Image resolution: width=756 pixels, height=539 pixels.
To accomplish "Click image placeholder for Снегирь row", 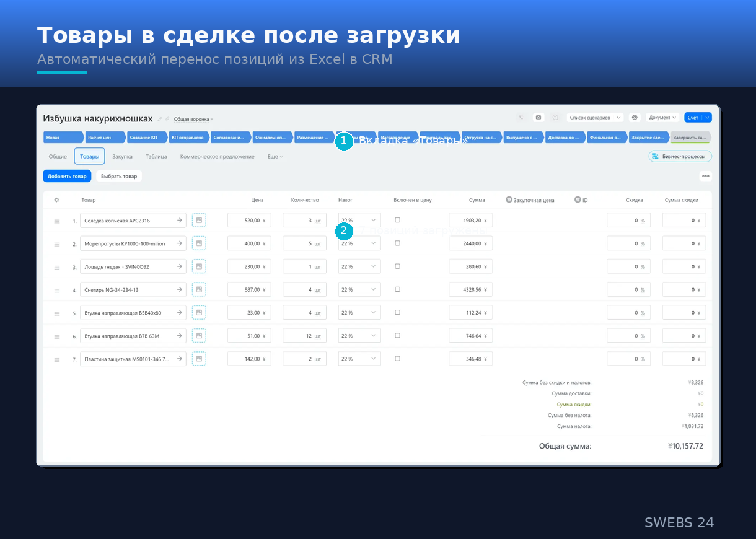I will (x=199, y=289).
